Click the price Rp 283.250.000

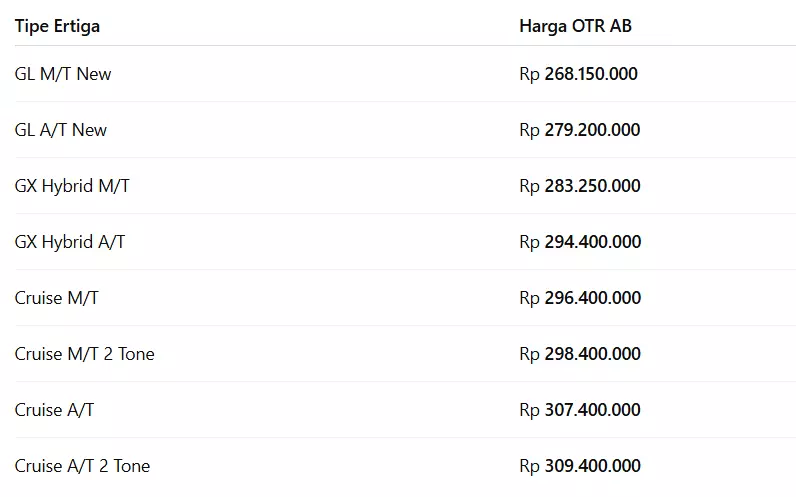point(580,186)
